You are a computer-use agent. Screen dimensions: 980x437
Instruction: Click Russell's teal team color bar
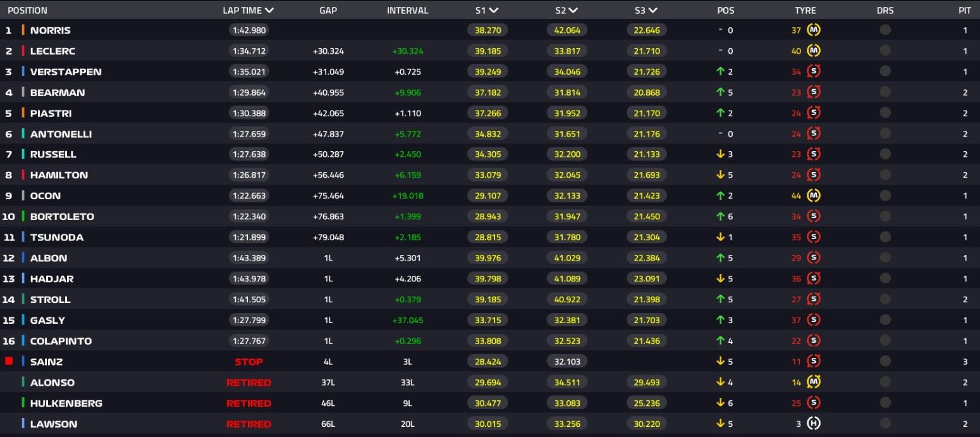point(23,154)
